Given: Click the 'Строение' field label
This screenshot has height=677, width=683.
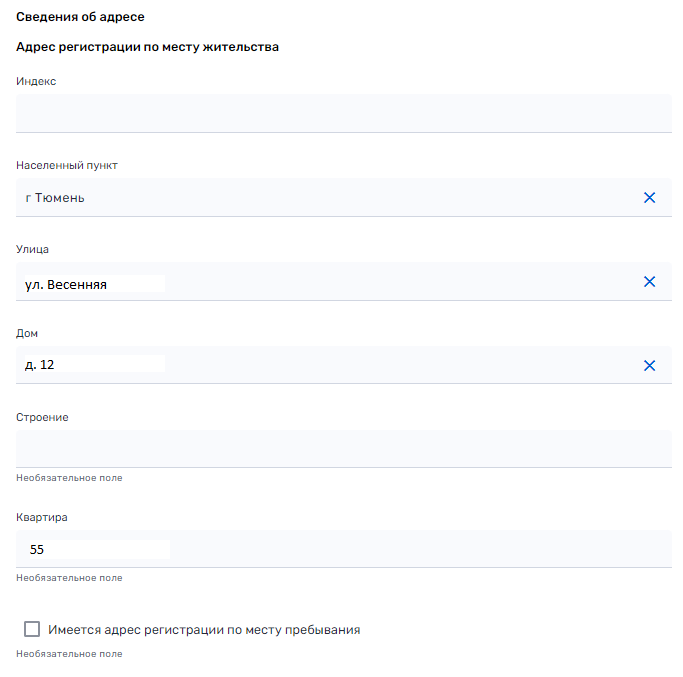Looking at the screenshot, I should [42, 417].
